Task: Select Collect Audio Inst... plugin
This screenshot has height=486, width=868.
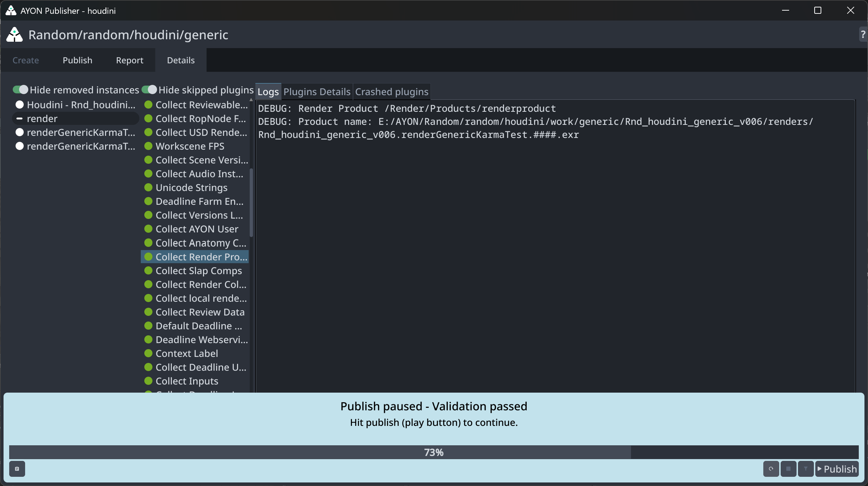Action: [195, 174]
